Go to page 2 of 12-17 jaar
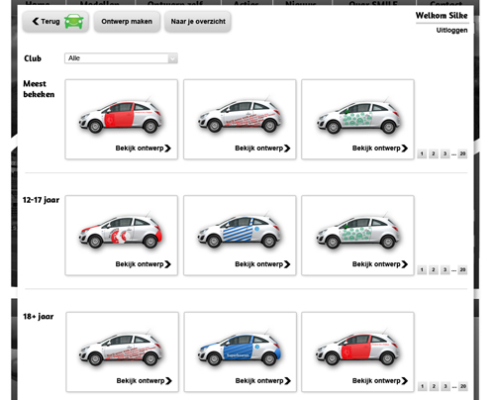This screenshot has height=400, width=495. 433,270
